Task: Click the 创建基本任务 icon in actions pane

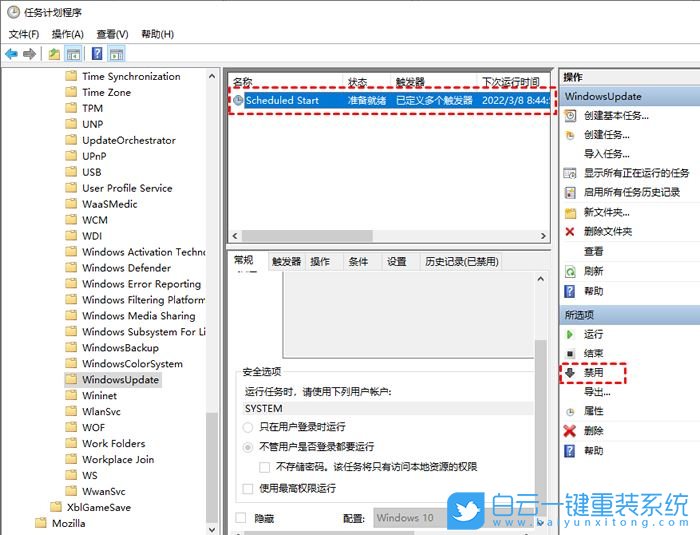Action: [570, 116]
